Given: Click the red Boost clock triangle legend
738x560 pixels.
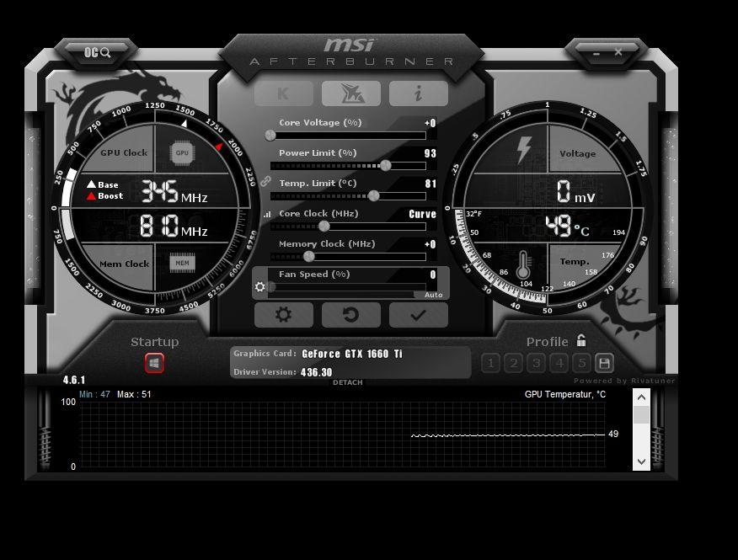Looking at the screenshot, I should 91,195.
